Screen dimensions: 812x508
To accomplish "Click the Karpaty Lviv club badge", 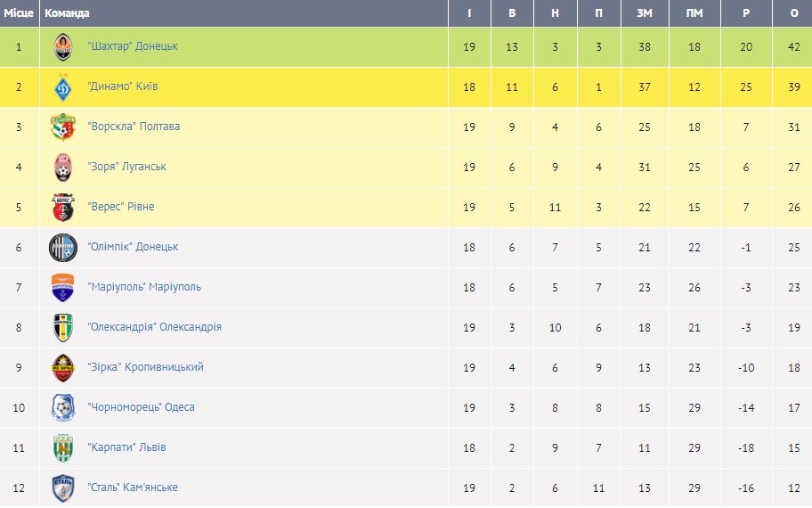I will pyautogui.click(x=63, y=447).
